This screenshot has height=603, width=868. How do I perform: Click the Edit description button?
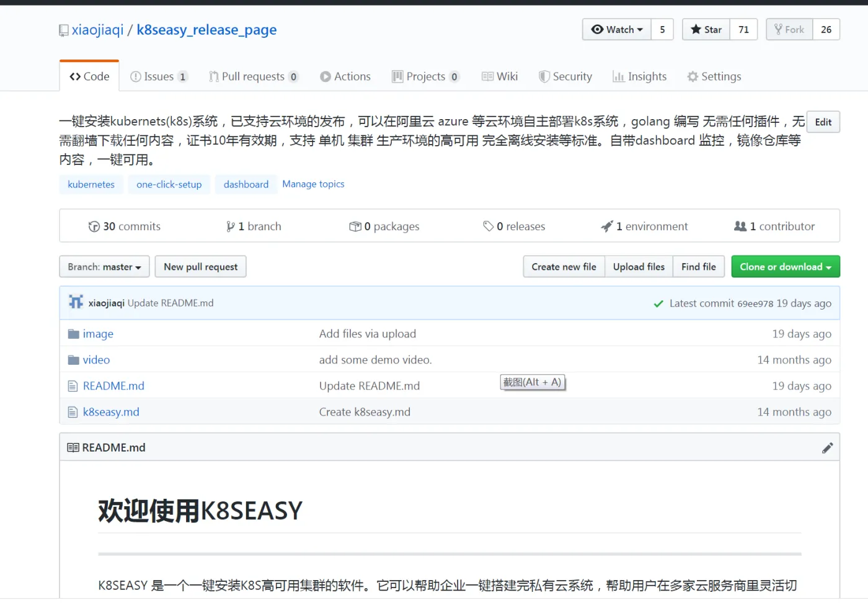click(x=823, y=122)
